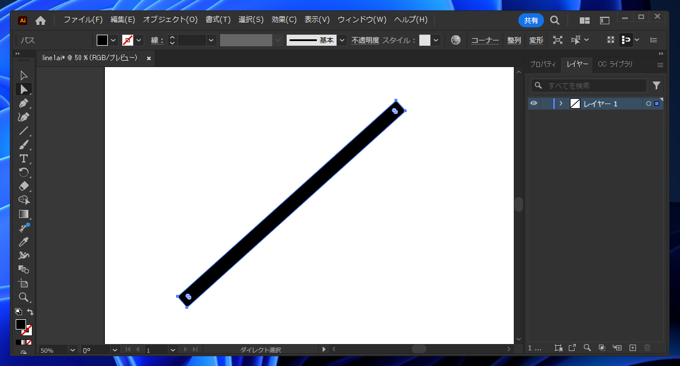Click the fill color swatch in control bar
Viewport: 680px width, 366px height.
[102, 40]
